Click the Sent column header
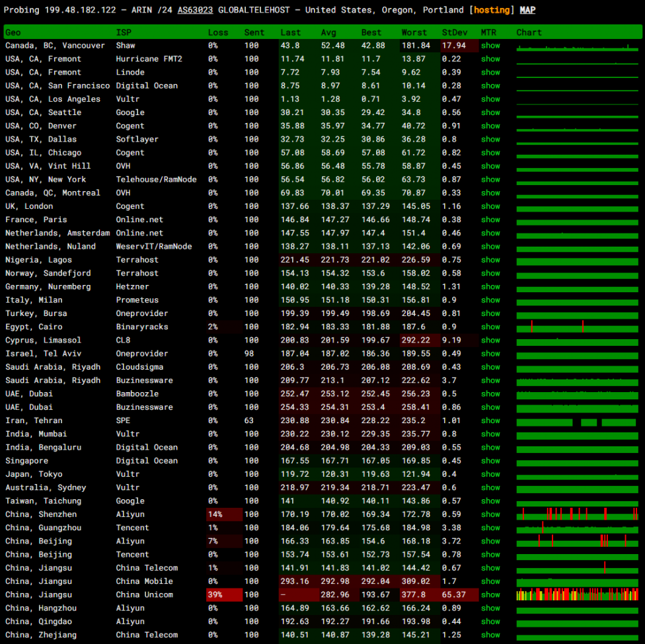Viewport: 645px width, 644px height. point(254,32)
